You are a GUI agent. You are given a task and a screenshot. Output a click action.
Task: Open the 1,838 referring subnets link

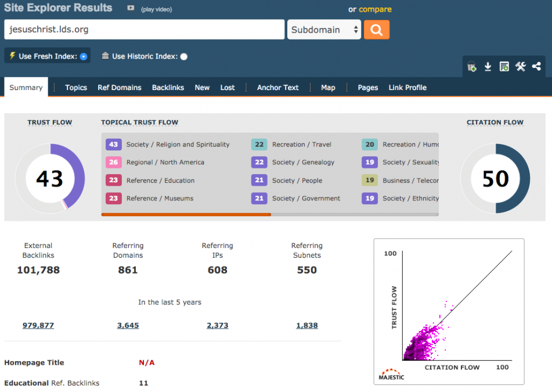(x=307, y=325)
